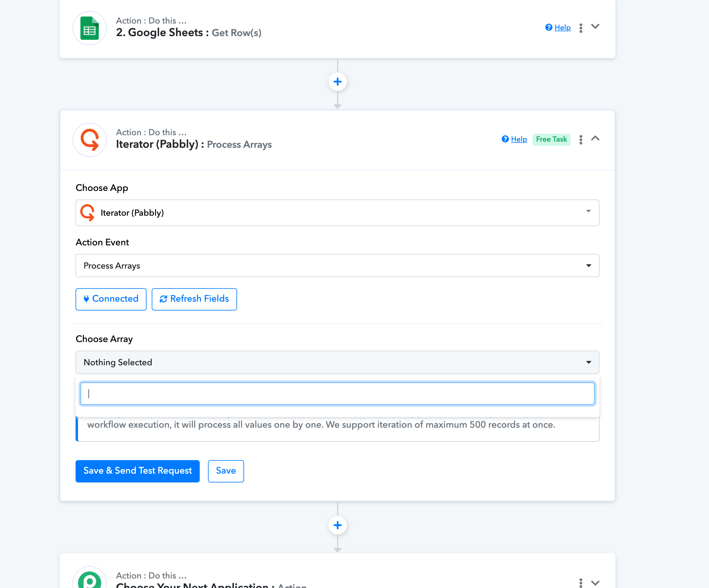This screenshot has height=588, width=709.
Task: Open three-dot menu for next application step
Action: (x=581, y=583)
